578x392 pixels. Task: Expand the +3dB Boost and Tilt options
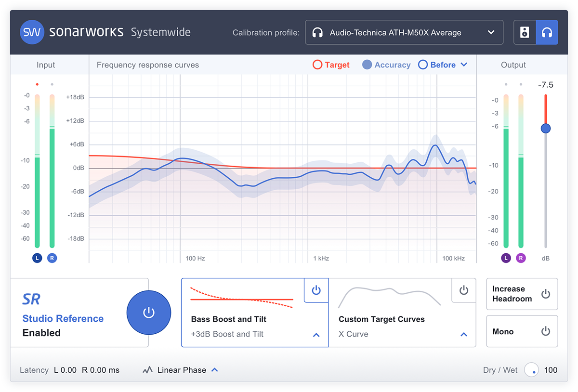pos(316,335)
